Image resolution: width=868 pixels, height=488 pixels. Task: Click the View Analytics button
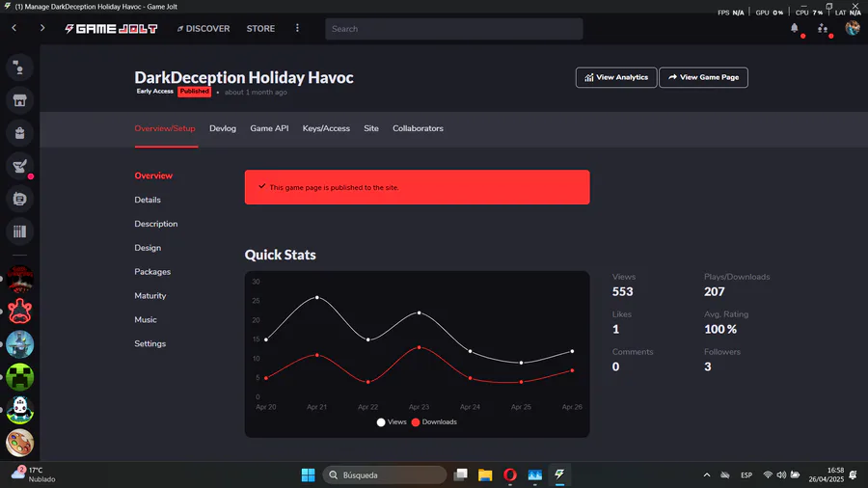[x=616, y=77]
